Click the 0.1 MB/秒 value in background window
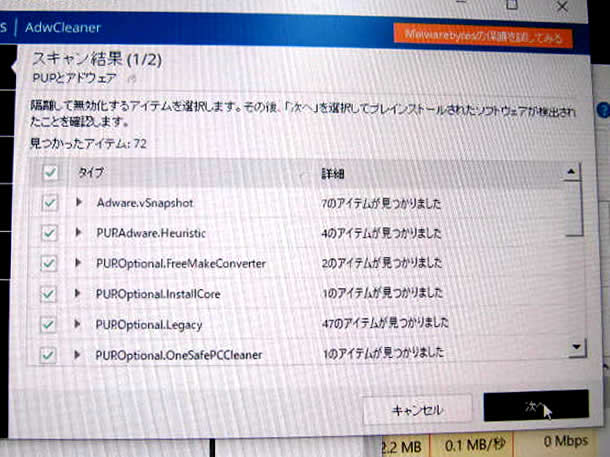This screenshot has width=610, height=457. point(475,445)
